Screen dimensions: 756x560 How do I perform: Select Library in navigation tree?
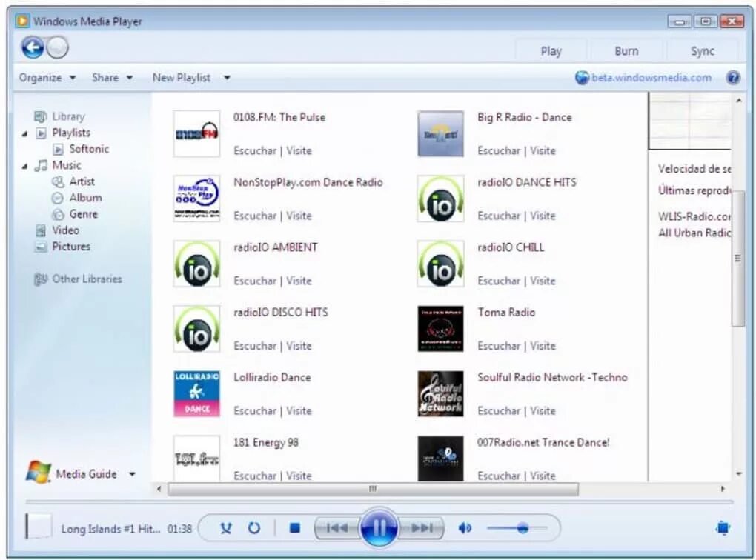click(x=68, y=116)
